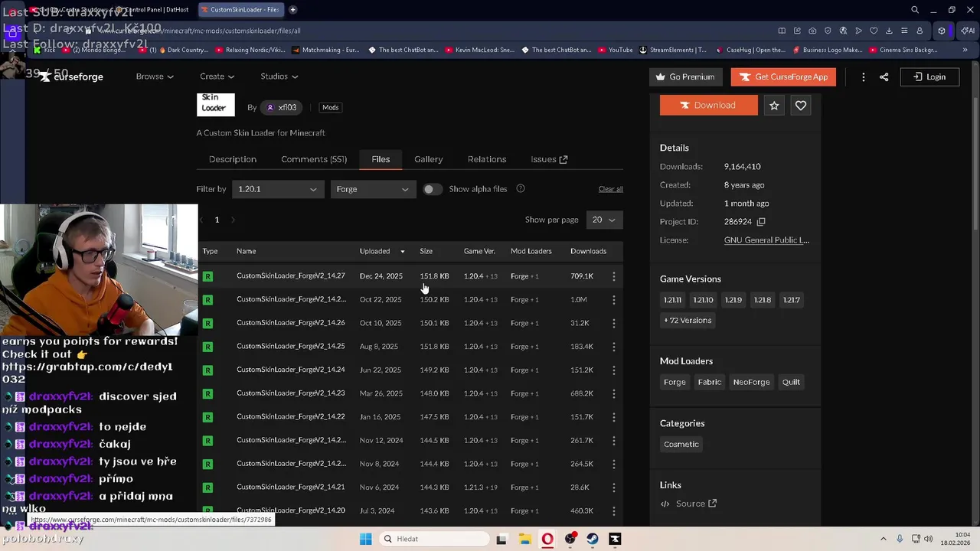The height and width of the screenshot is (551, 980).
Task: Click the Go Premium button
Action: 685,77
